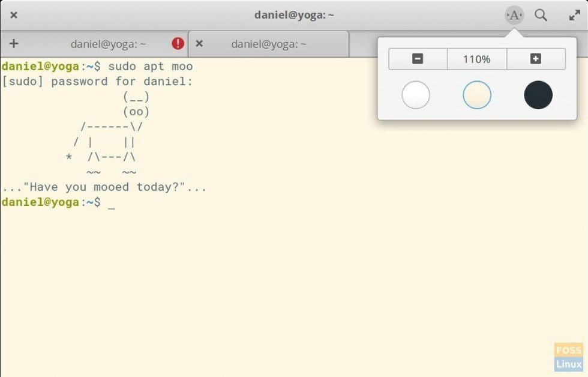
Task: Click the red bell alert icon on the first tab
Action: click(x=178, y=43)
